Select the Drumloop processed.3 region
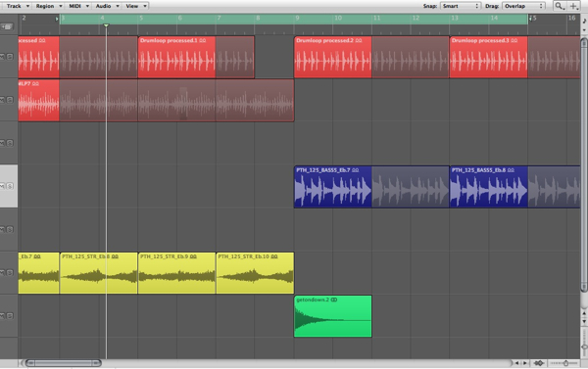 pyautogui.click(x=489, y=58)
